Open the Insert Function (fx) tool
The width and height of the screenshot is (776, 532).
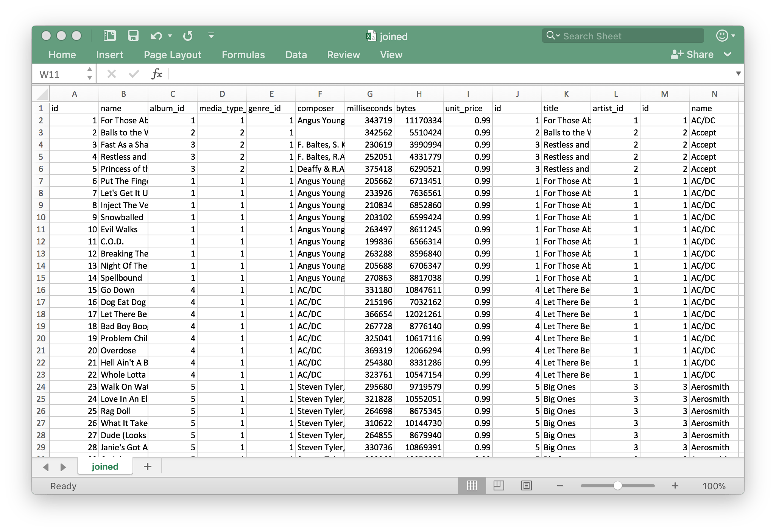pyautogui.click(x=157, y=73)
